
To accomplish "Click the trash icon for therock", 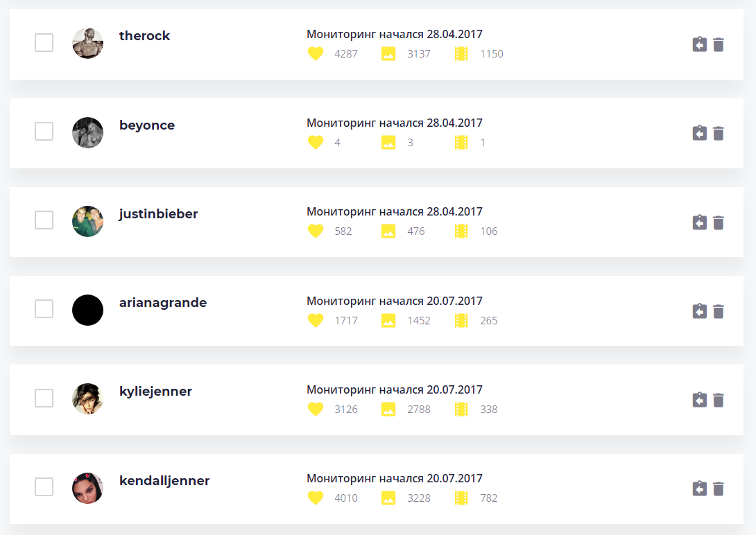I will point(719,44).
